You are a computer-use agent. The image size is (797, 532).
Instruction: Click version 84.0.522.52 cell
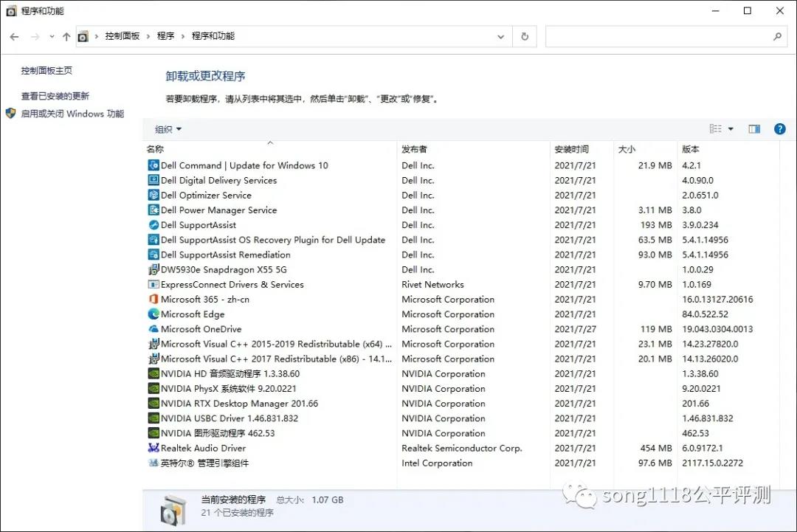pos(705,314)
